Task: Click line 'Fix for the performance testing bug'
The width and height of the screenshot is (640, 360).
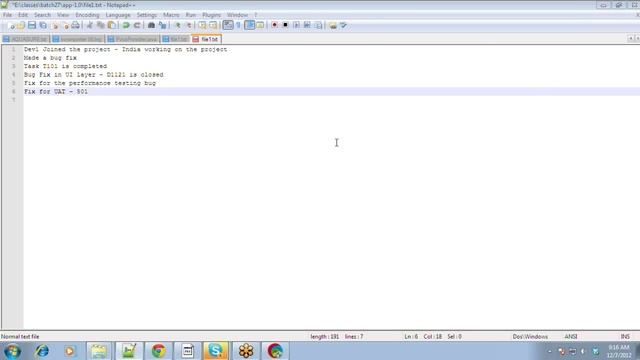Action: [x=90, y=83]
